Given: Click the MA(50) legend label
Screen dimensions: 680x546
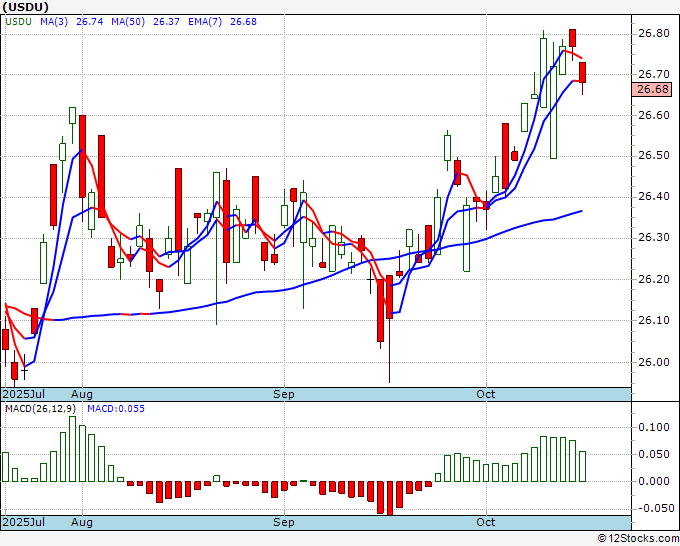Looking at the screenshot, I should tap(128, 22).
